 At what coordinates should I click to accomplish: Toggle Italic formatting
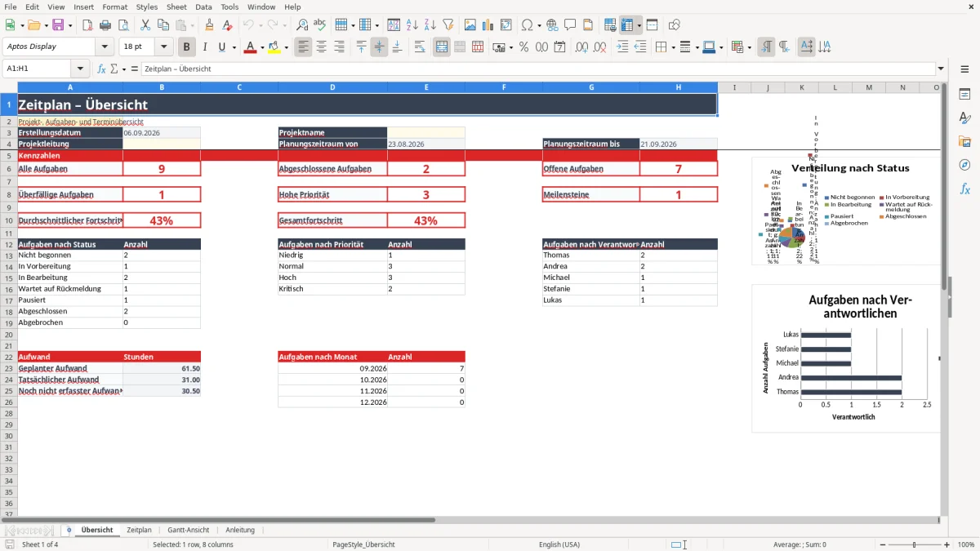205,47
